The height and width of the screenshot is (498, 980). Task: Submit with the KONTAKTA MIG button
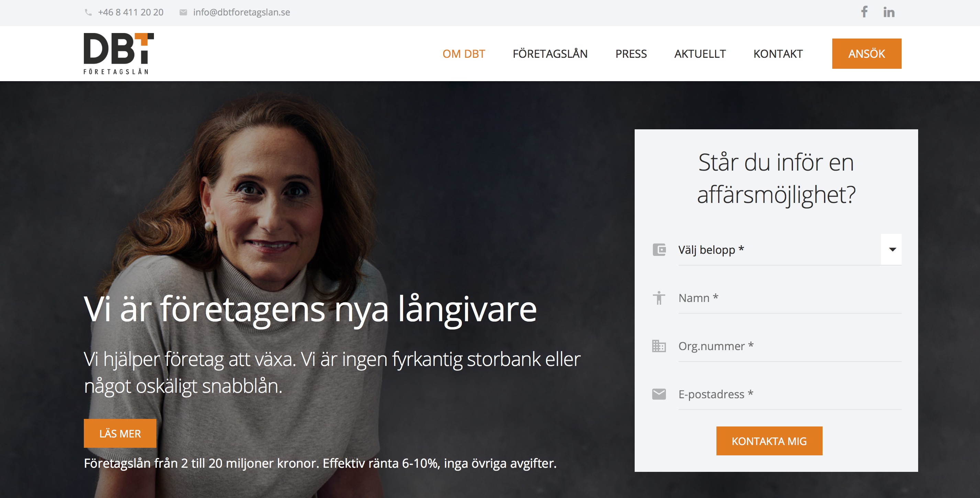pos(769,441)
